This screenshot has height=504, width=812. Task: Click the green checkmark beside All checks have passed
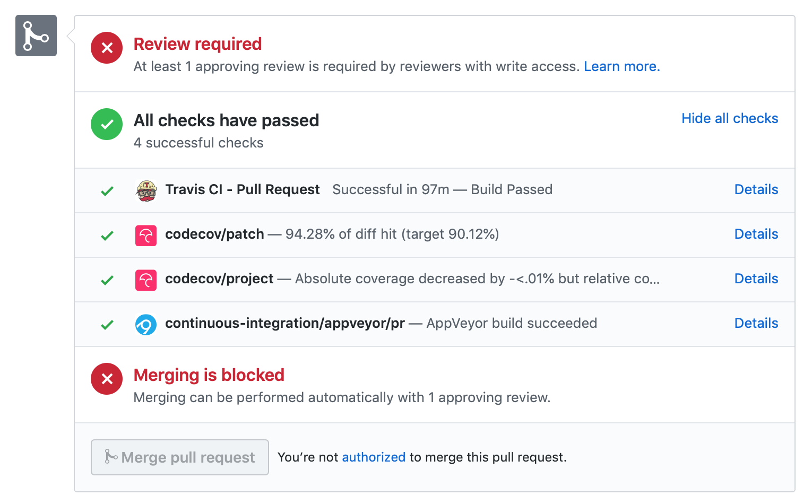click(x=107, y=124)
